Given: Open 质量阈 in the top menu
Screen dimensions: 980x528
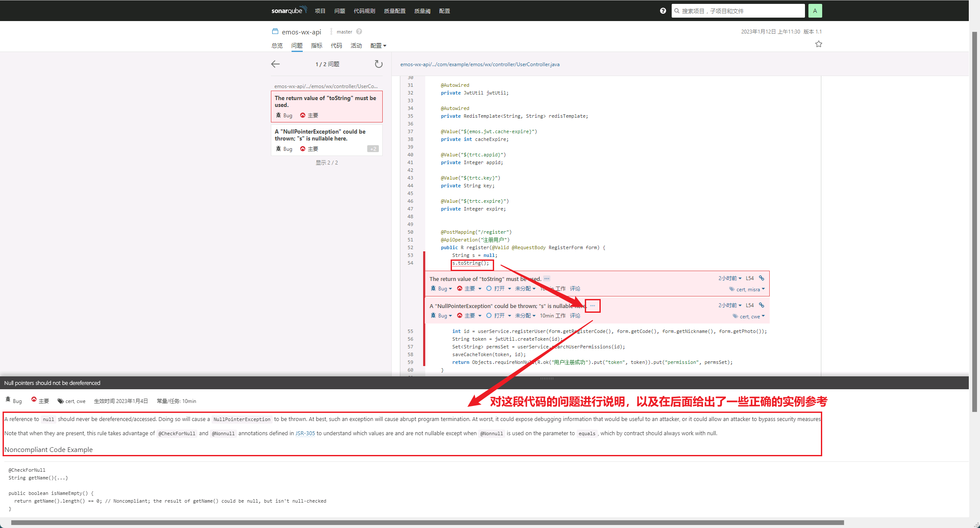Looking at the screenshot, I should click(422, 11).
